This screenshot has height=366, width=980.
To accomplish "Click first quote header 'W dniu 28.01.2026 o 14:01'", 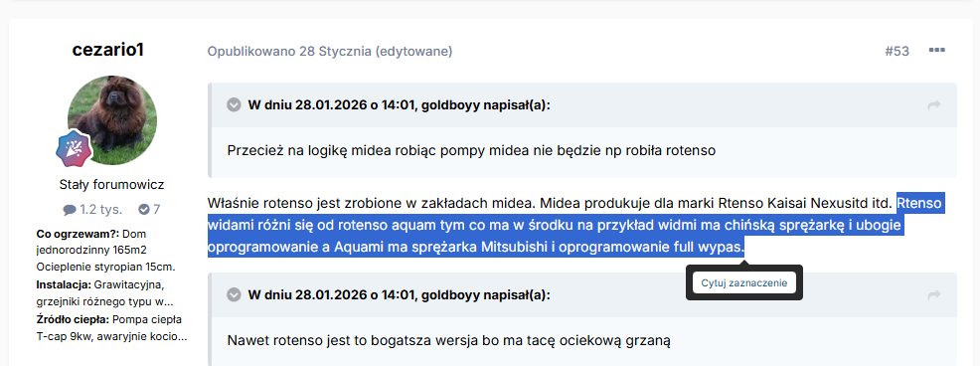I will coord(332,105).
